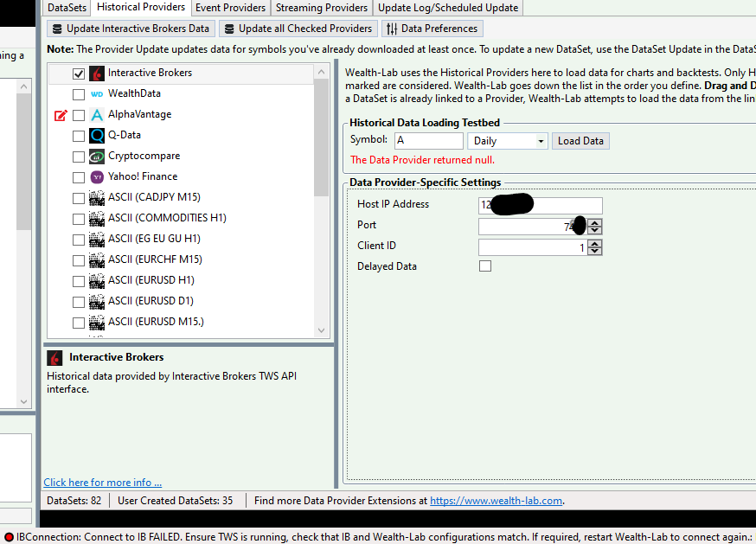Select the AlphaVantage provider row

point(181,115)
